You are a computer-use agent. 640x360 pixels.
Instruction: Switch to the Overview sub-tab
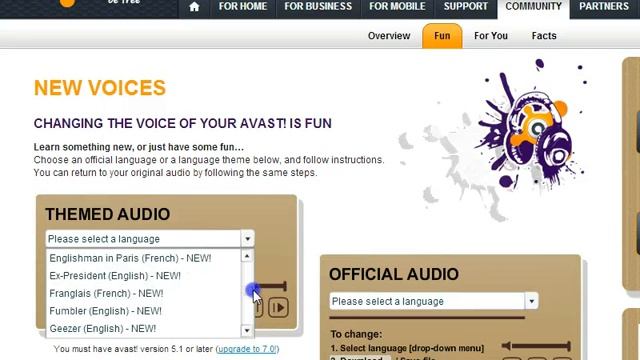(x=389, y=36)
